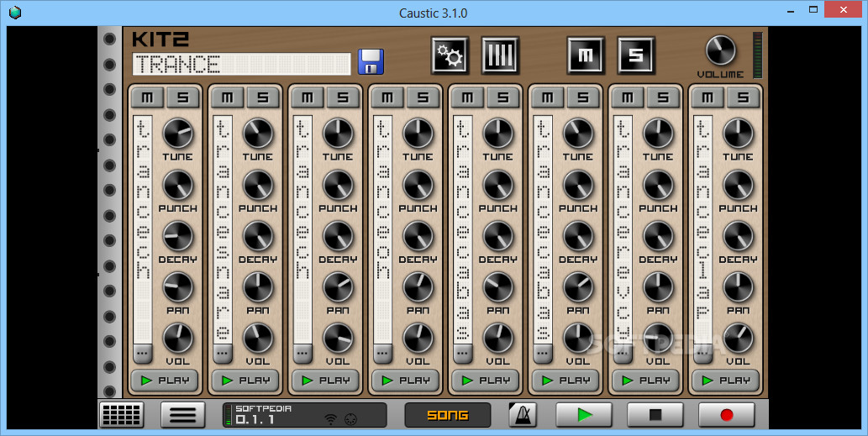Mute the first drum channel
Image resolution: width=868 pixels, height=436 pixels.
[147, 97]
